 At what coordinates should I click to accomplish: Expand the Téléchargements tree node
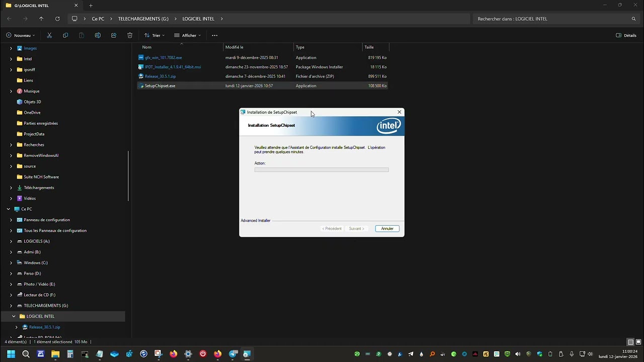(11, 188)
